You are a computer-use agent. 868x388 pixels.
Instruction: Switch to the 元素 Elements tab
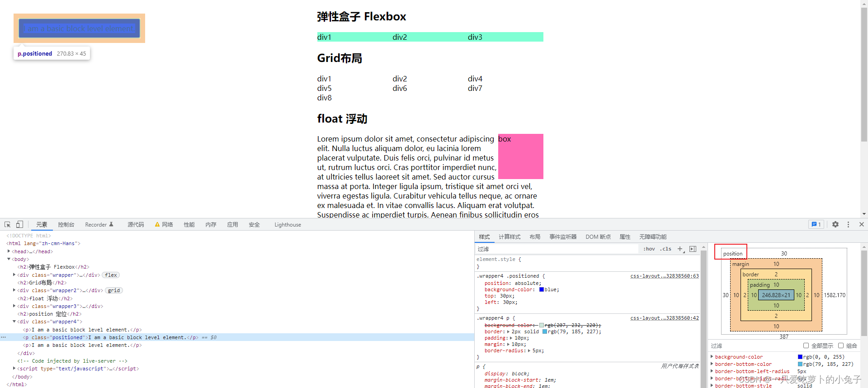[x=42, y=224]
